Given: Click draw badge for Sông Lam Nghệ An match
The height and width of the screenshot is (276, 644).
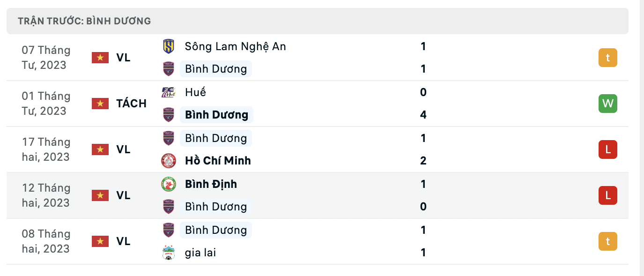Looking at the screenshot, I should [x=608, y=58].
